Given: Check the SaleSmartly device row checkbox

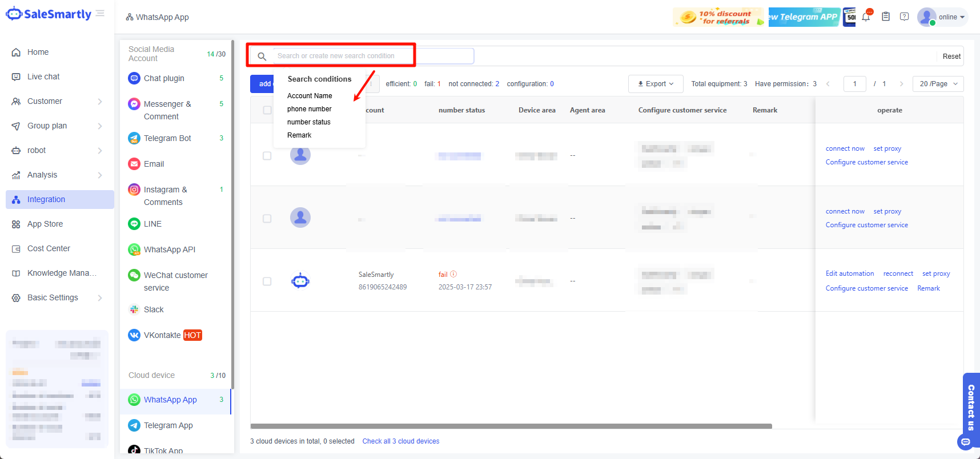Looking at the screenshot, I should tap(267, 281).
